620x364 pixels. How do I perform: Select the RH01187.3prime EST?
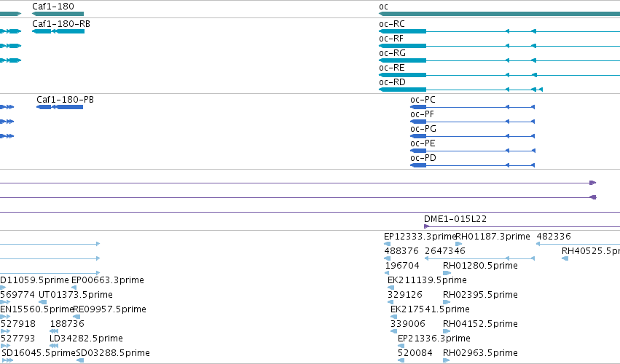point(493,237)
